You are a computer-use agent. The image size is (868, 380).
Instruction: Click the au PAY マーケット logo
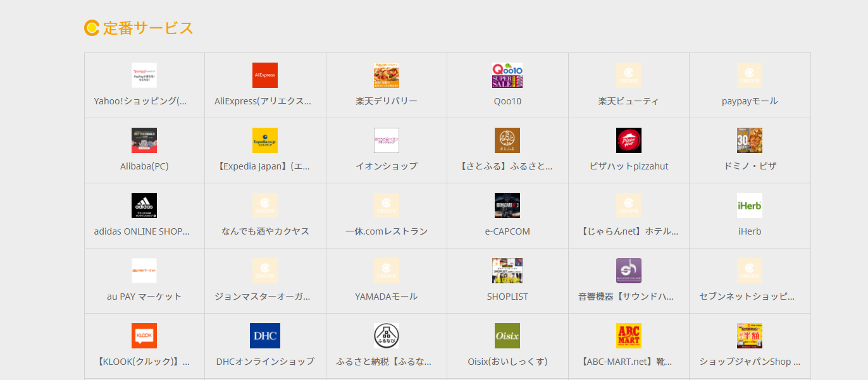(144, 271)
